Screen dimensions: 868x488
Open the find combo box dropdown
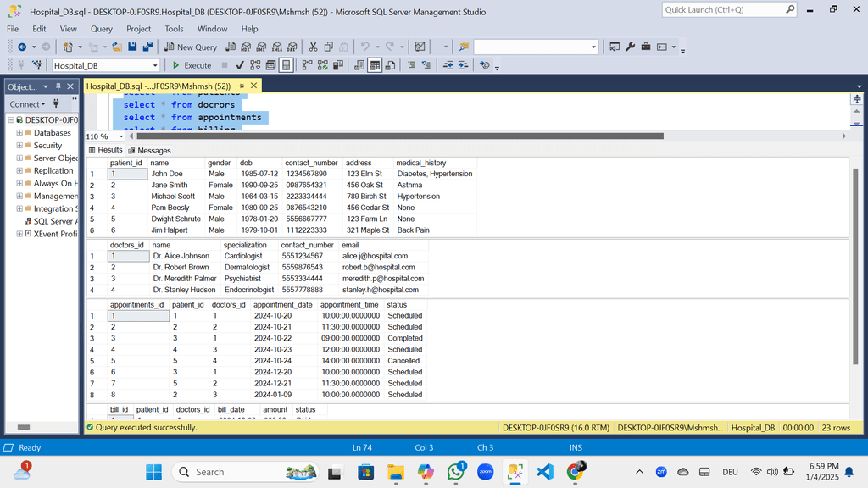click(x=593, y=47)
